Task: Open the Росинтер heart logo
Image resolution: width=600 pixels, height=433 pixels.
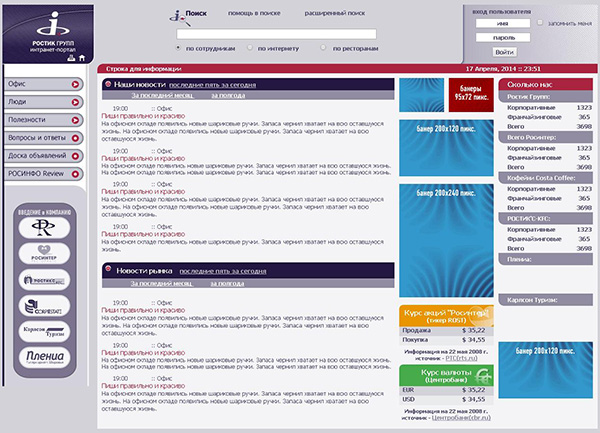Action: (x=44, y=253)
